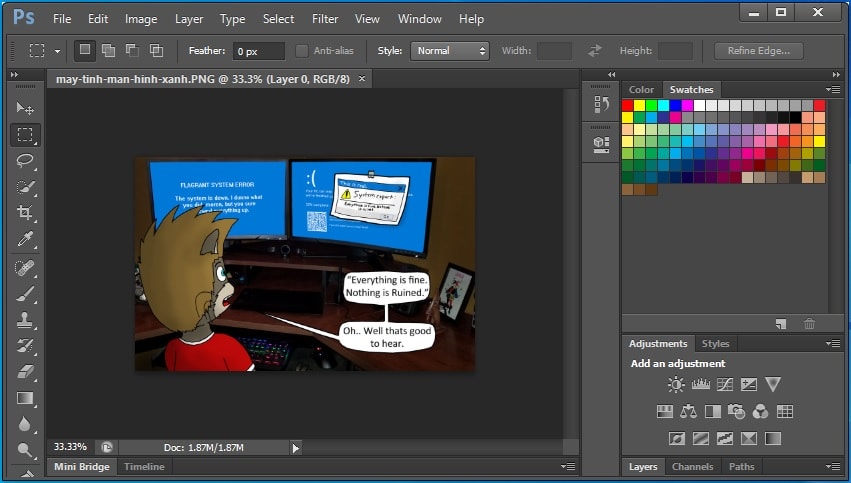Select the Rectangular Marquee tool
This screenshot has width=851, height=483.
[x=24, y=134]
